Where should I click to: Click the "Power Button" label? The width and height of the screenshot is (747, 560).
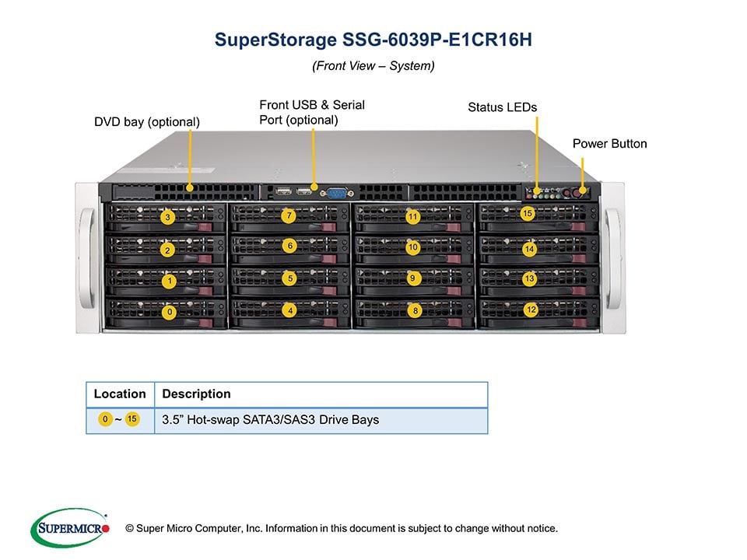pos(609,144)
